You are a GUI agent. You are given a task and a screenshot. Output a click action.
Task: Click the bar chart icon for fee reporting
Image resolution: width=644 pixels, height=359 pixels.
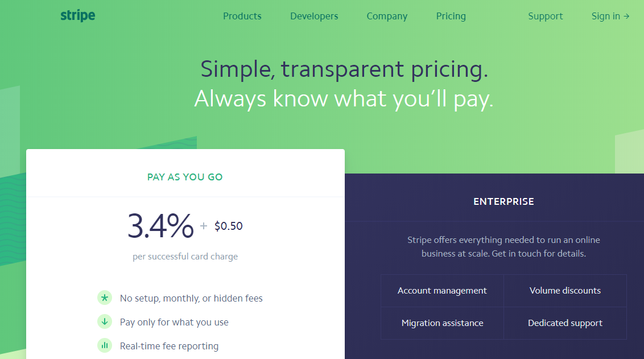click(x=105, y=345)
